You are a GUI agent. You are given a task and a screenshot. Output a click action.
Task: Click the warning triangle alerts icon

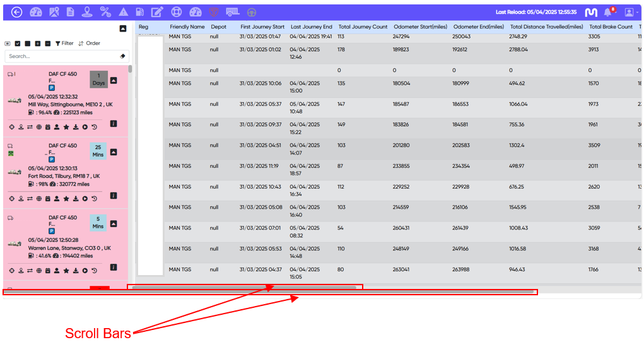[x=124, y=12]
